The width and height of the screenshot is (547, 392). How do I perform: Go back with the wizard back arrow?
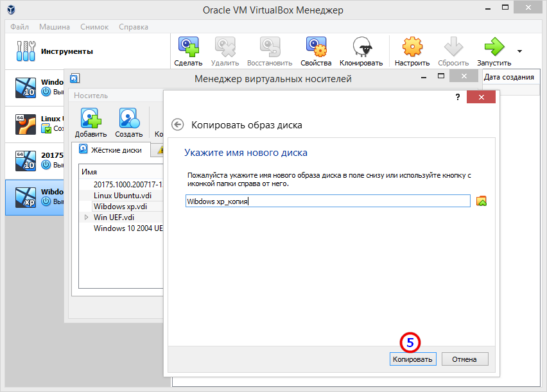[178, 124]
